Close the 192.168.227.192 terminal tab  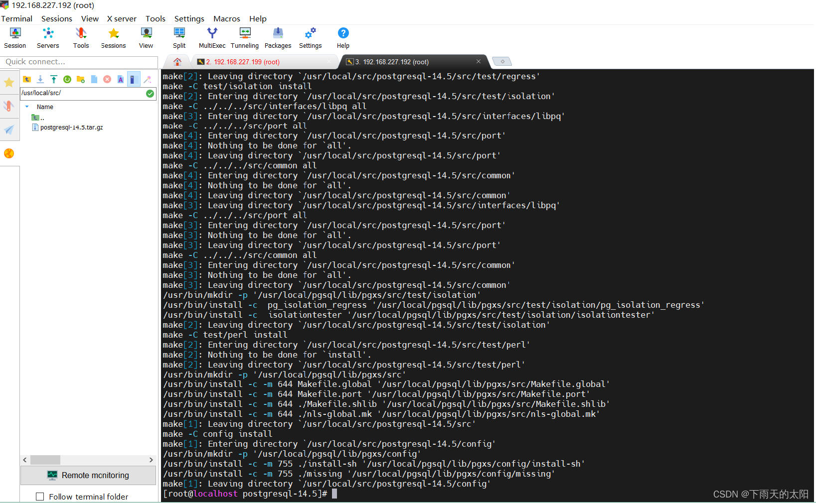[x=479, y=61]
